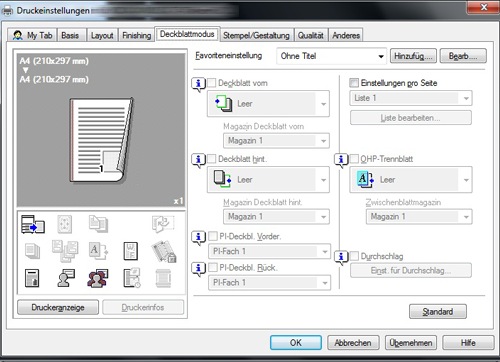The image size is (500, 362).
Task: Tick the PI-Deckbl. Vorder. checkbox
Action: coord(213,236)
